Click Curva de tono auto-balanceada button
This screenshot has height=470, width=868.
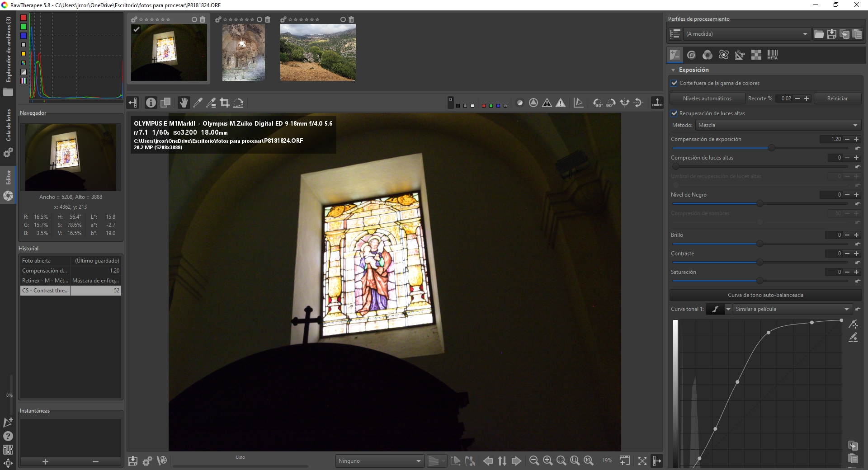pyautogui.click(x=765, y=295)
